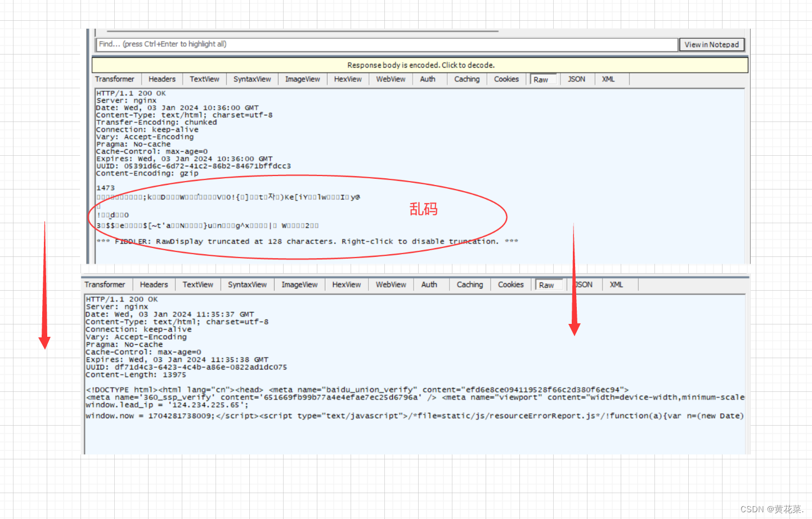Image resolution: width=812 pixels, height=519 pixels.
Task: Switch to TextView tab in lower panel
Action: click(198, 285)
